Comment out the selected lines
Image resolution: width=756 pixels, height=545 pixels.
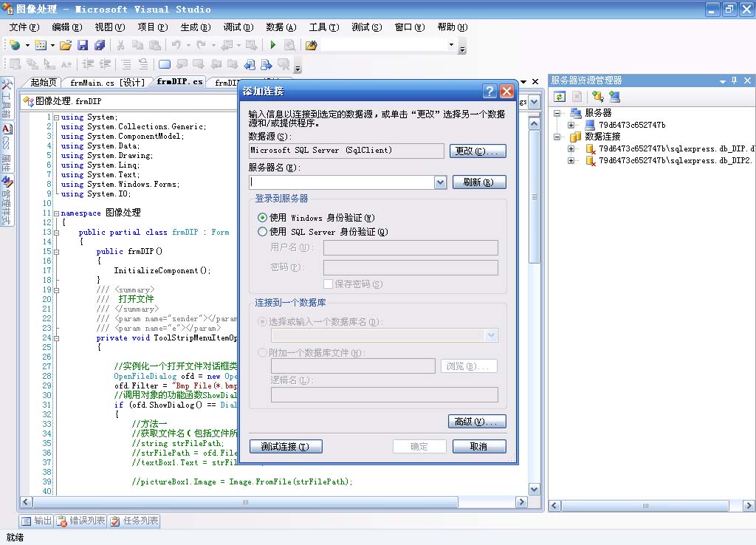tap(126, 64)
